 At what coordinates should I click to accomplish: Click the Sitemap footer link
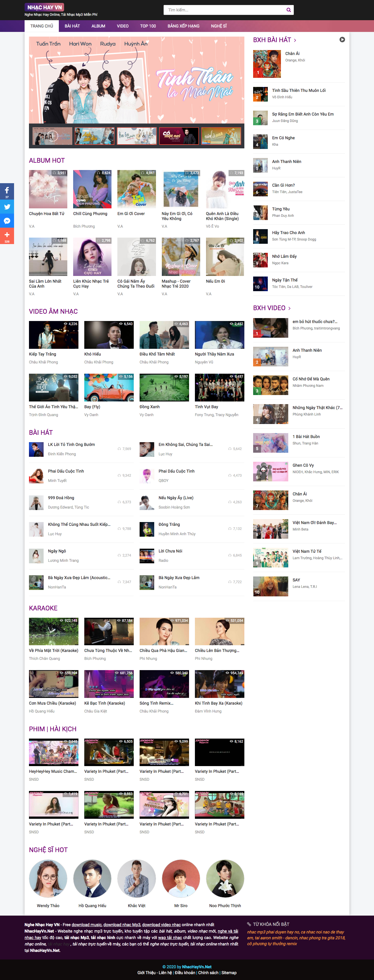point(229,972)
